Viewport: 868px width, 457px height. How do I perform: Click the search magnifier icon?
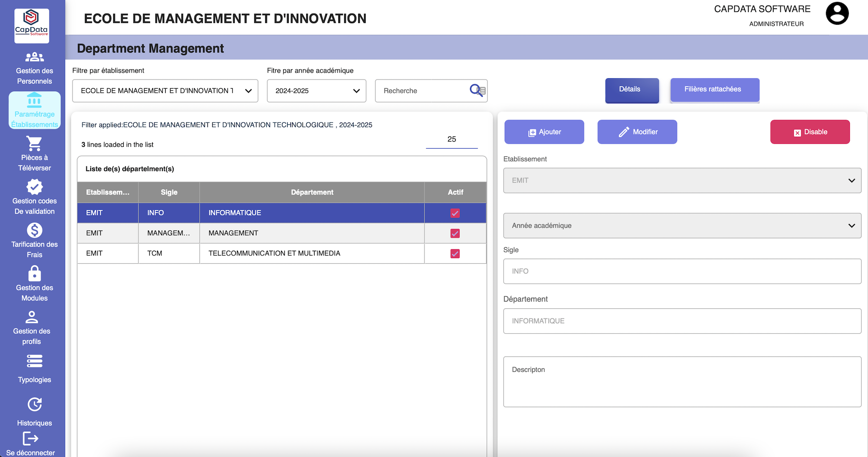pyautogui.click(x=477, y=90)
